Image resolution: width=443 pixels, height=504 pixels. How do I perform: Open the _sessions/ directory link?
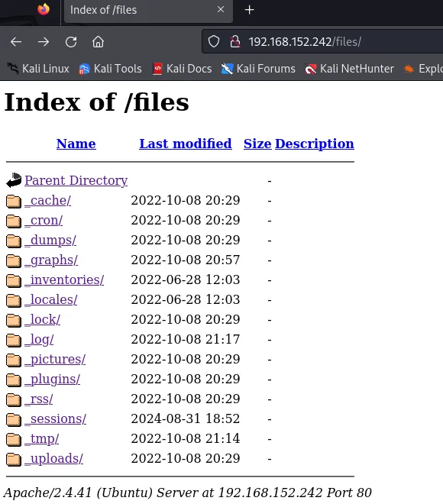tap(56, 418)
